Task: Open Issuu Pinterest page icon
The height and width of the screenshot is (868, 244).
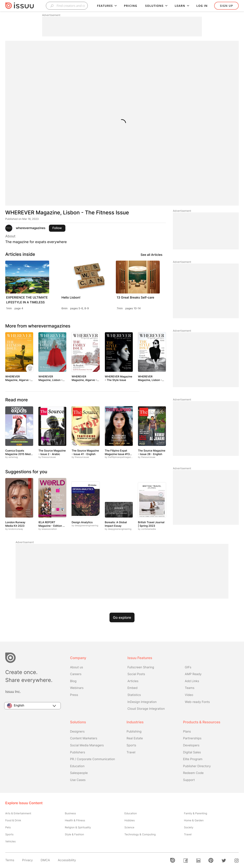Action: [211, 860]
